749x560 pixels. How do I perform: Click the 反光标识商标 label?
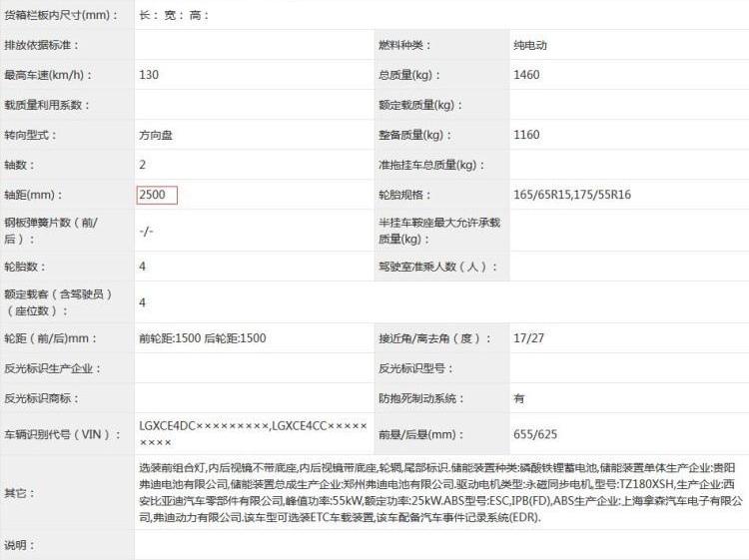pyautogui.click(x=42, y=398)
